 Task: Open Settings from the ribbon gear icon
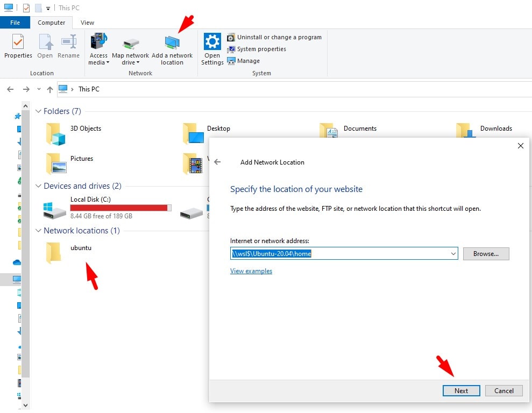(212, 49)
